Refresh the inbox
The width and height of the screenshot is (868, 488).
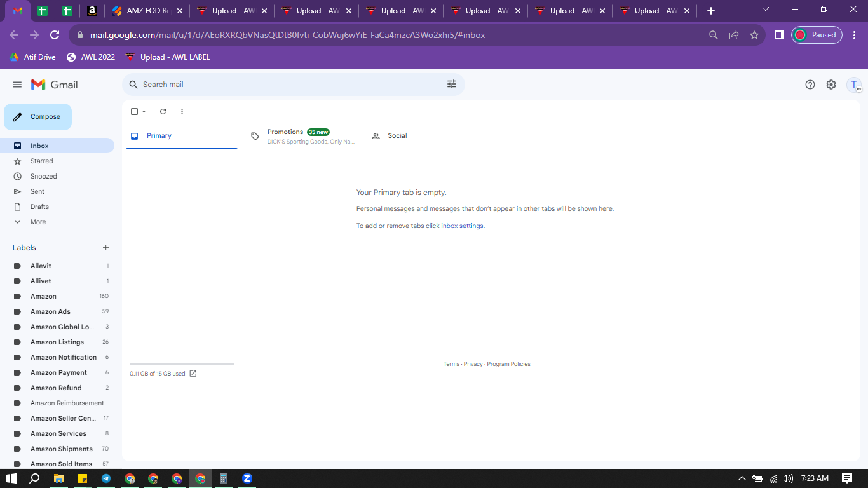(x=163, y=112)
